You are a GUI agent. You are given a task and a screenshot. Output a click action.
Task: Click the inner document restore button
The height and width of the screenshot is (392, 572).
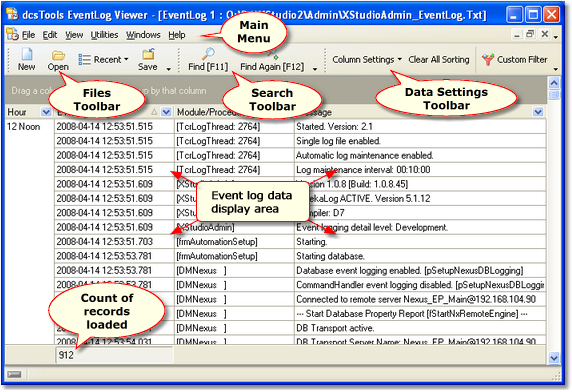(530, 34)
